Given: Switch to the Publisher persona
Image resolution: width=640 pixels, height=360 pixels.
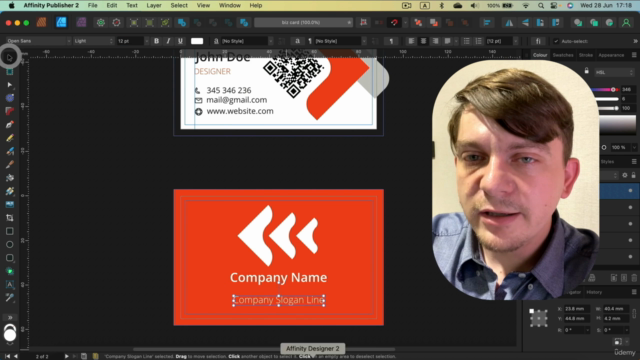Looking at the screenshot, I should point(41,22).
